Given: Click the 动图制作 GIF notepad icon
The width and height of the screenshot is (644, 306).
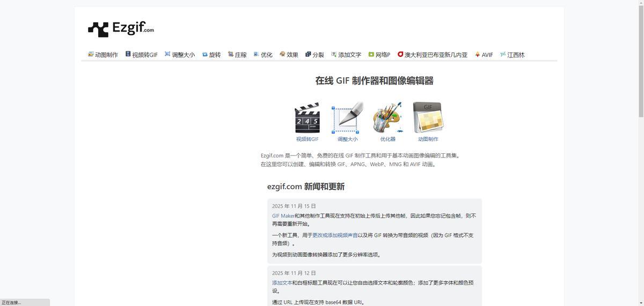Looking at the screenshot, I should 428,118.
